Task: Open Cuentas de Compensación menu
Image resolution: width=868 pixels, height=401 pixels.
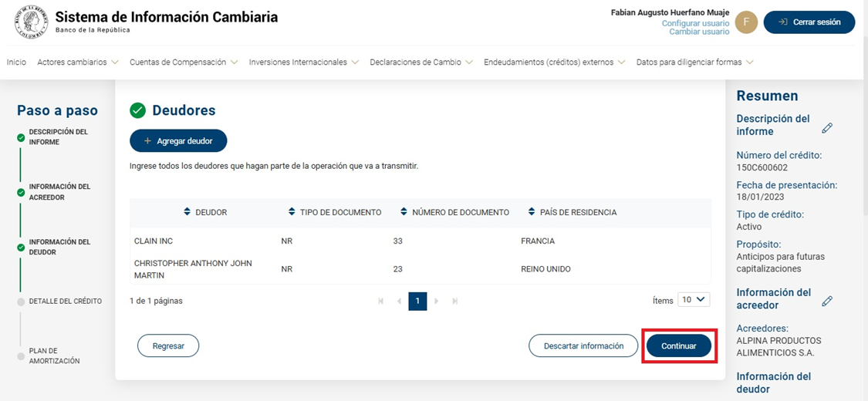Action: (184, 62)
